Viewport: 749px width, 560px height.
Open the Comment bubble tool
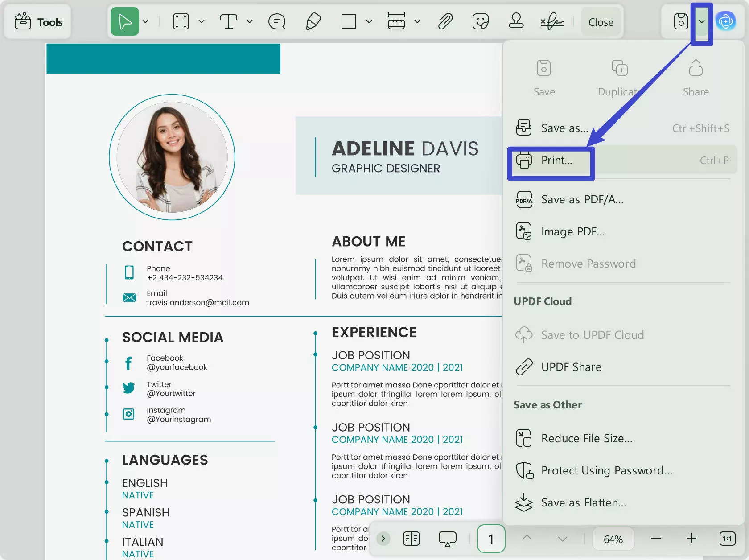277,21
